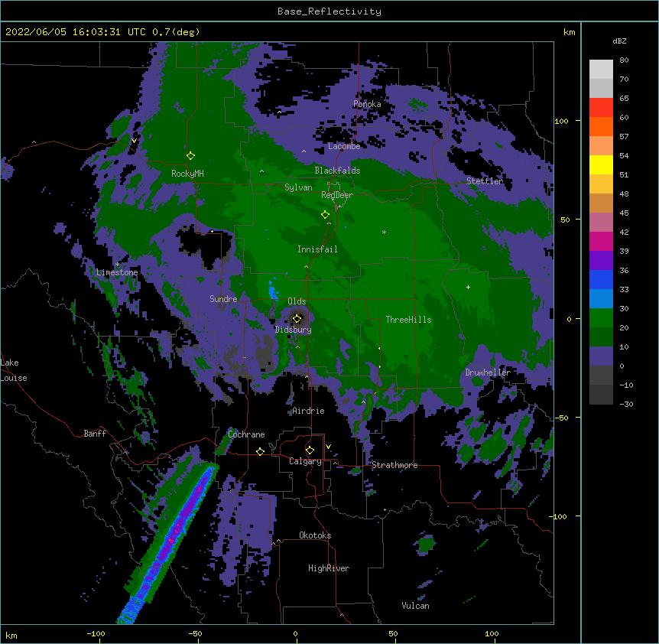Screen dimensions: 659x644
Task: Click the Cochrane city label
Action: pos(246,434)
